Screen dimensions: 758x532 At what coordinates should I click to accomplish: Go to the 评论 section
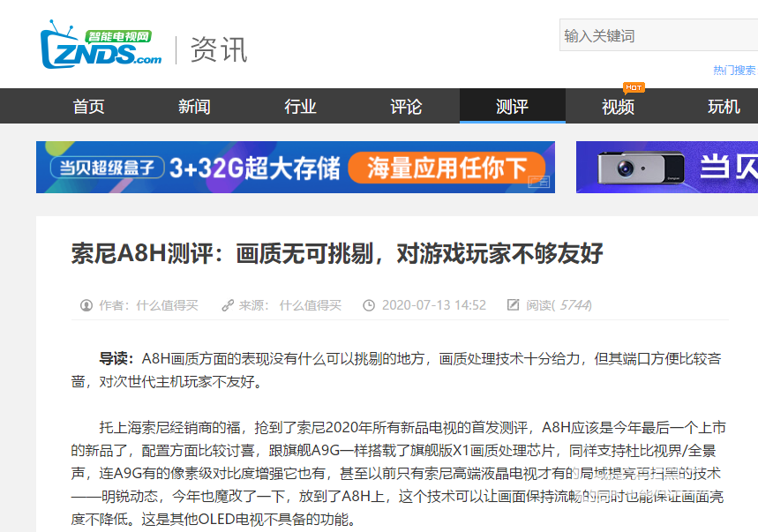[406, 106]
